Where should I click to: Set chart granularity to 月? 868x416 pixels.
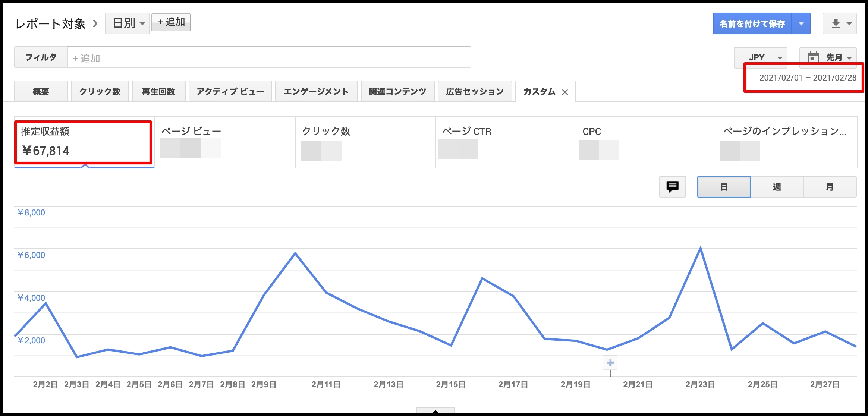[830, 187]
